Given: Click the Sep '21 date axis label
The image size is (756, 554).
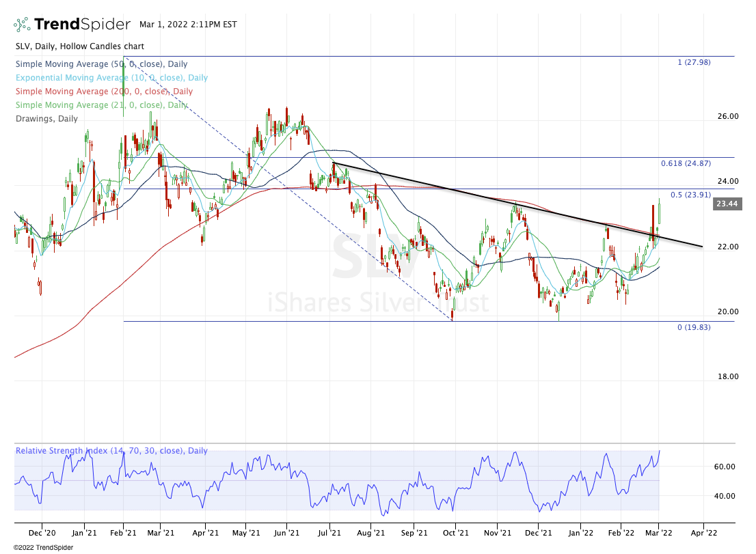Looking at the screenshot, I should (414, 533).
